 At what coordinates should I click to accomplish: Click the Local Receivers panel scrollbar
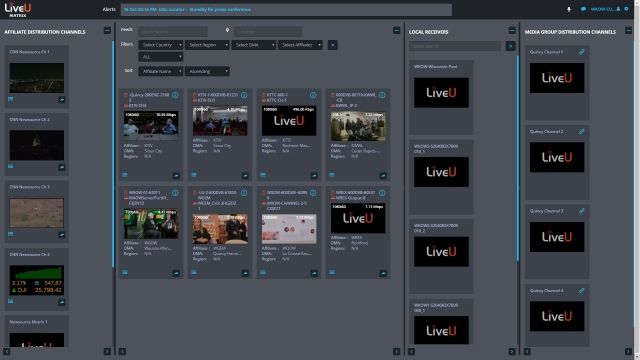pyautogui.click(x=518, y=158)
